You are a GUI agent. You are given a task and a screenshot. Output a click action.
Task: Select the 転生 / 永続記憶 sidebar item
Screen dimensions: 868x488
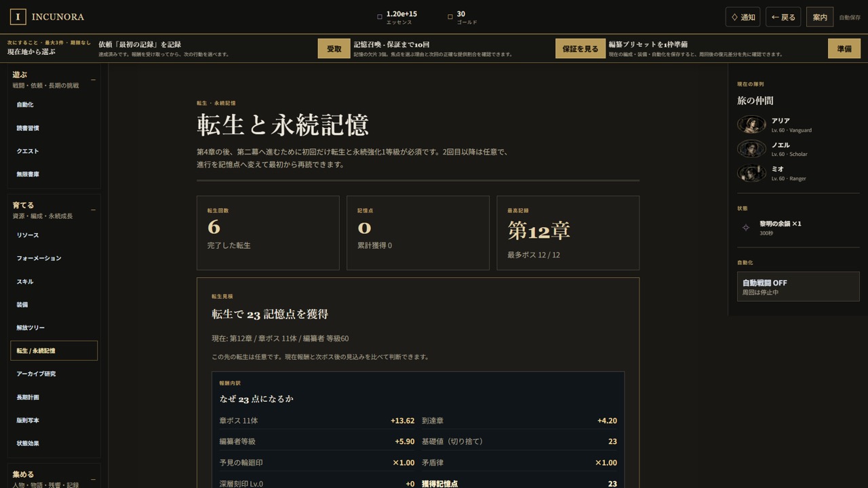(x=54, y=350)
